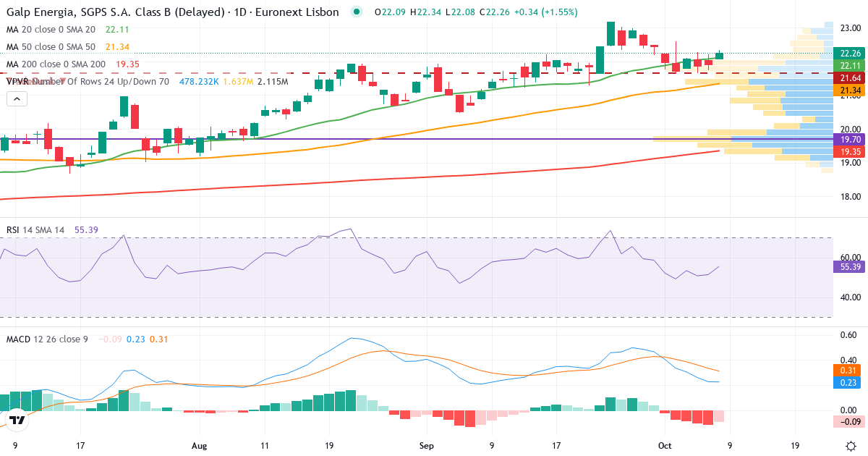
Task: Click the MA 20 value 22.11
Action: pyautogui.click(x=117, y=30)
